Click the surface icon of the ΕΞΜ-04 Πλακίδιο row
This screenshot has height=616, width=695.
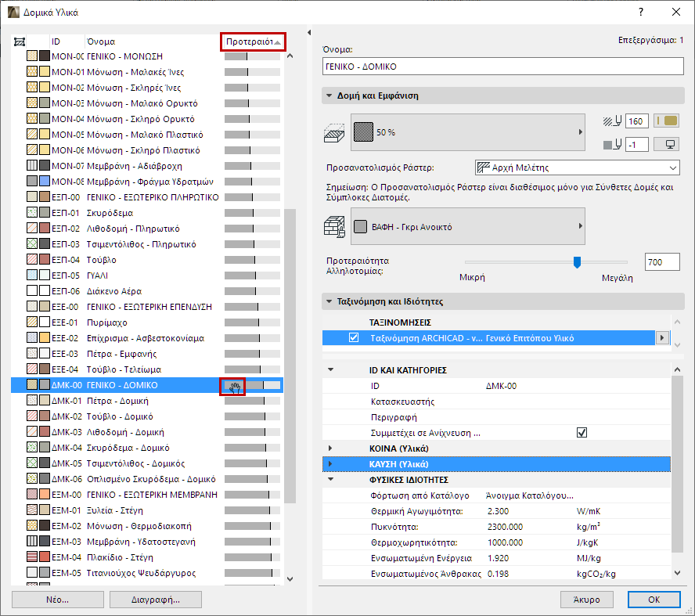click(x=45, y=557)
